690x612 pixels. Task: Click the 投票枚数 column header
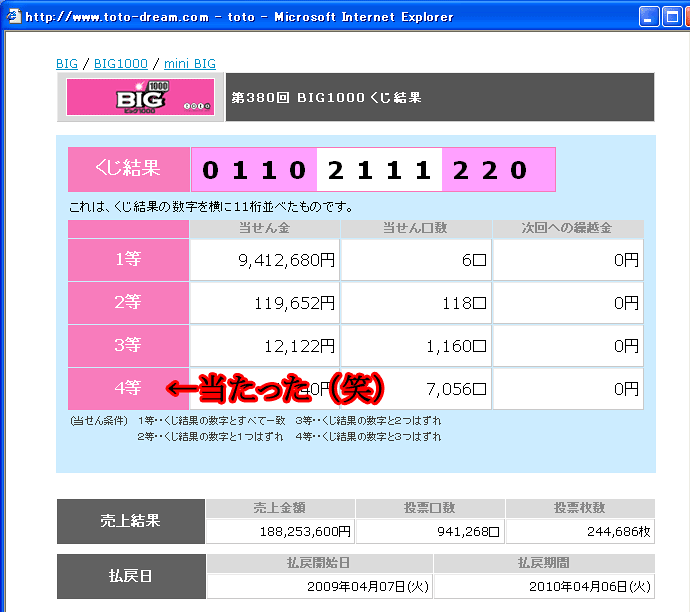point(580,508)
